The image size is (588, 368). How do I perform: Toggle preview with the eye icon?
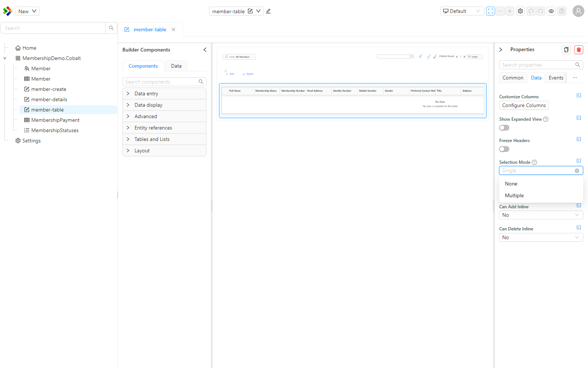[x=551, y=11]
